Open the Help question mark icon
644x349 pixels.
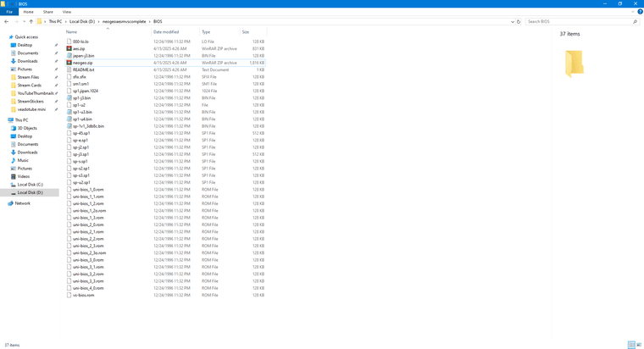(640, 12)
